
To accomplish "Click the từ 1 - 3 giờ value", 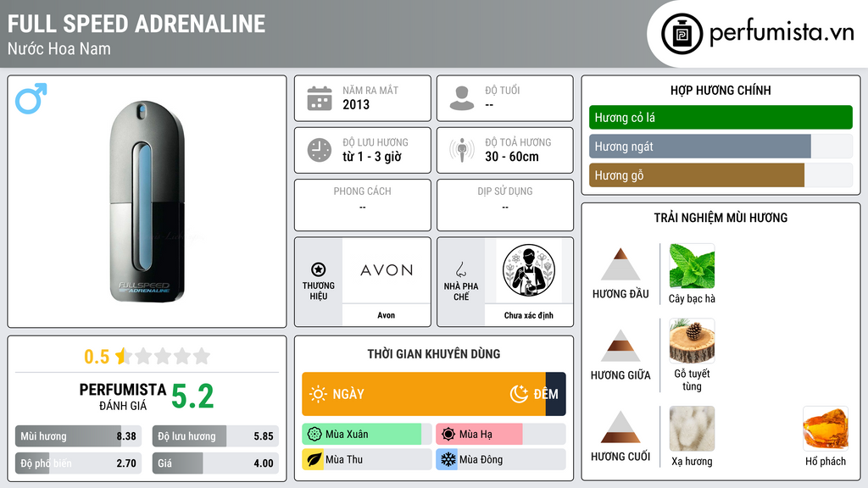I will click(x=372, y=157).
